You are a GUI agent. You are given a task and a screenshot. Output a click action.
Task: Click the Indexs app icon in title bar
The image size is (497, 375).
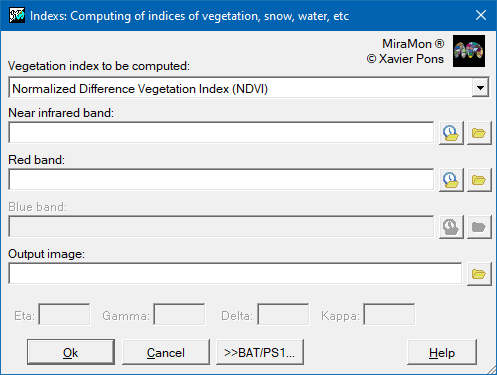[17, 15]
